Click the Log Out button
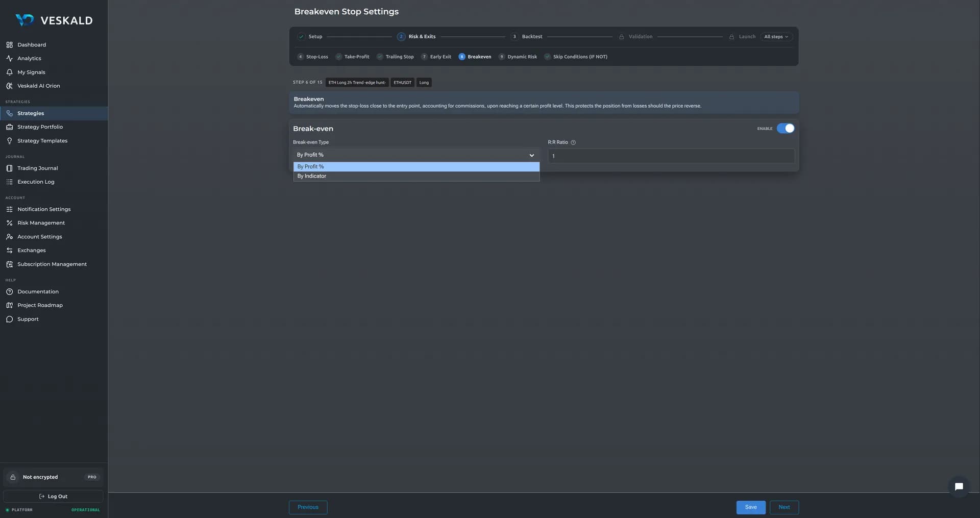This screenshot has width=980, height=518. pos(53,497)
